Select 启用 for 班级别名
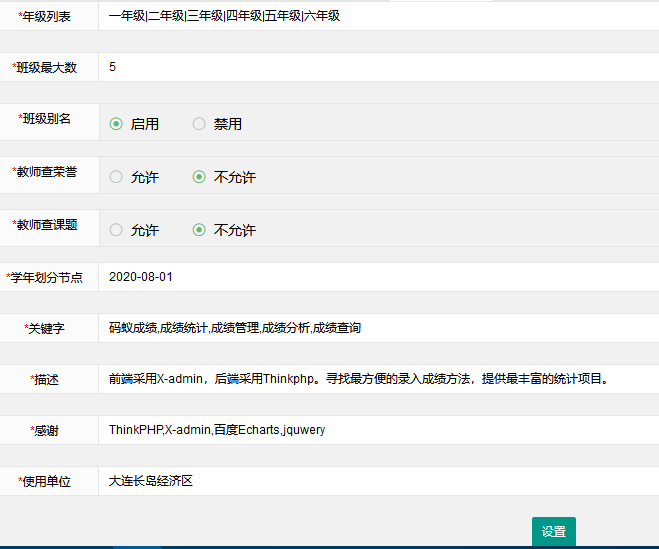Screen dimensions: 659x549 coord(116,124)
